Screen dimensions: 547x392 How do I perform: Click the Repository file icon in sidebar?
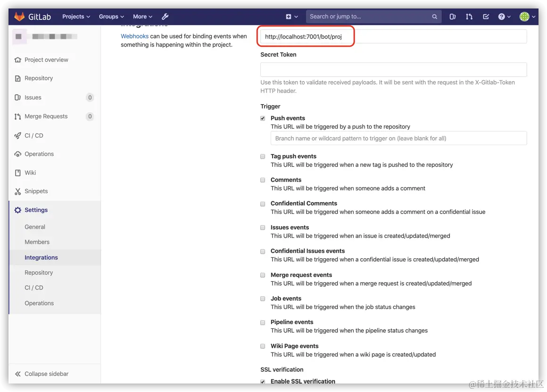(x=18, y=78)
